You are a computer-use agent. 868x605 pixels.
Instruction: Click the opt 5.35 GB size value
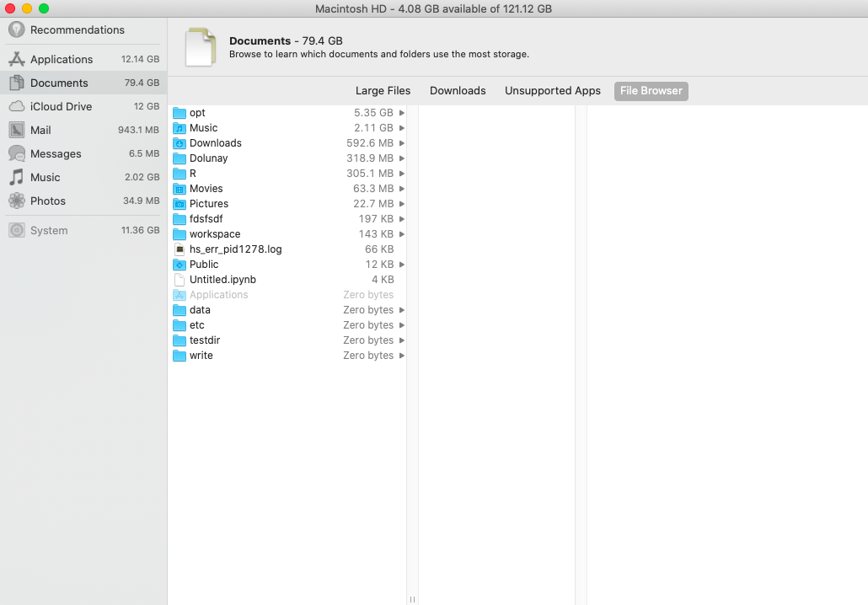[x=373, y=113]
